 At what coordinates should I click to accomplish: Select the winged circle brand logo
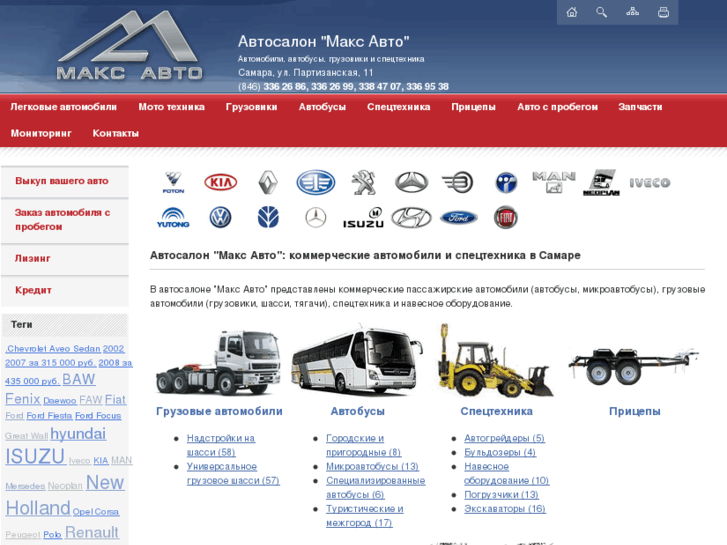(457, 182)
